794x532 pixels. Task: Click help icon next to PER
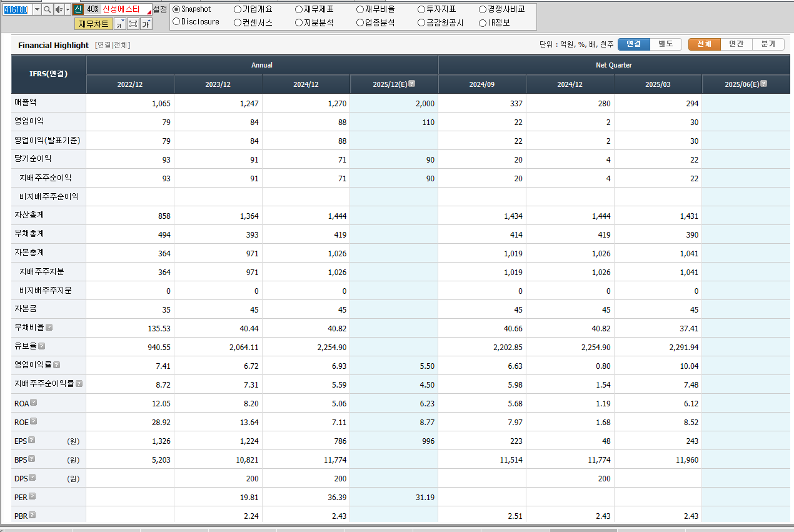point(33,496)
